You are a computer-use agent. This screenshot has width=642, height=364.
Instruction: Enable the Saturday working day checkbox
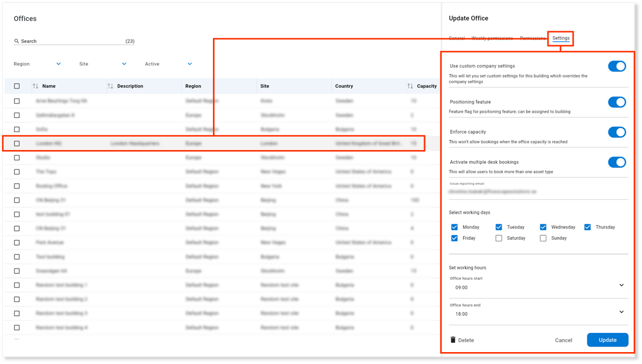click(498, 238)
